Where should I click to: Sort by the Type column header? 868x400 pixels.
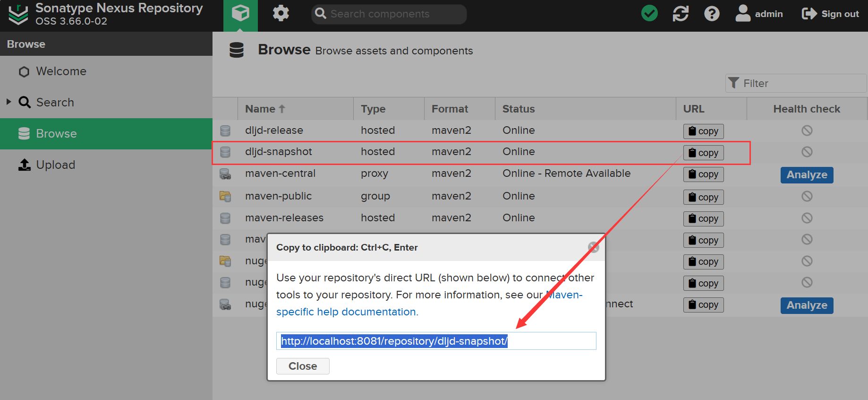[x=389, y=109]
